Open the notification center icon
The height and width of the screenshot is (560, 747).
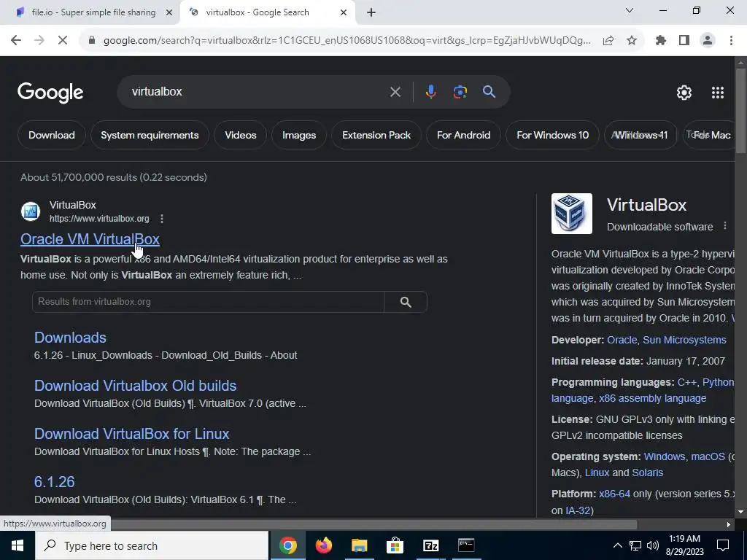click(723, 545)
